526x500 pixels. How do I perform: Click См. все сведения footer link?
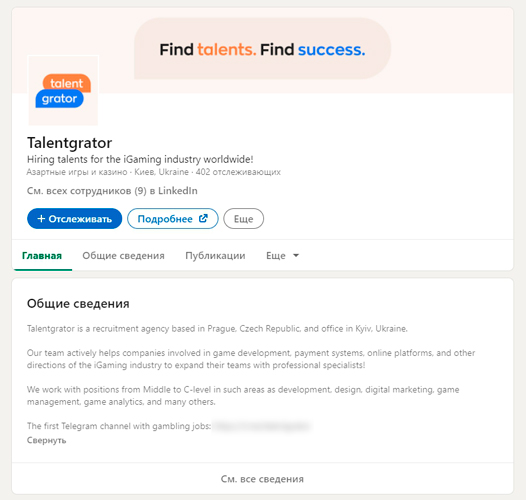click(262, 479)
